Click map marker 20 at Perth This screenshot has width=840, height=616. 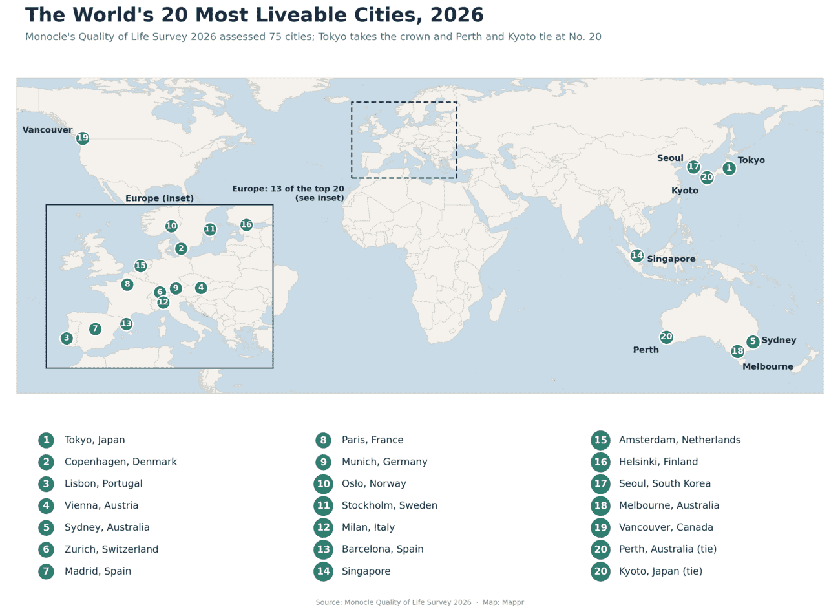click(x=666, y=337)
